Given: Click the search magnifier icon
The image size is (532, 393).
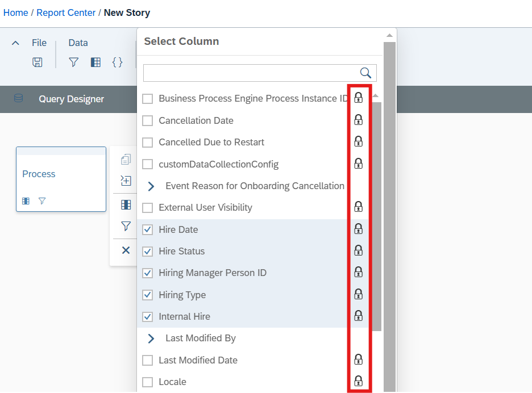Looking at the screenshot, I should (x=365, y=73).
